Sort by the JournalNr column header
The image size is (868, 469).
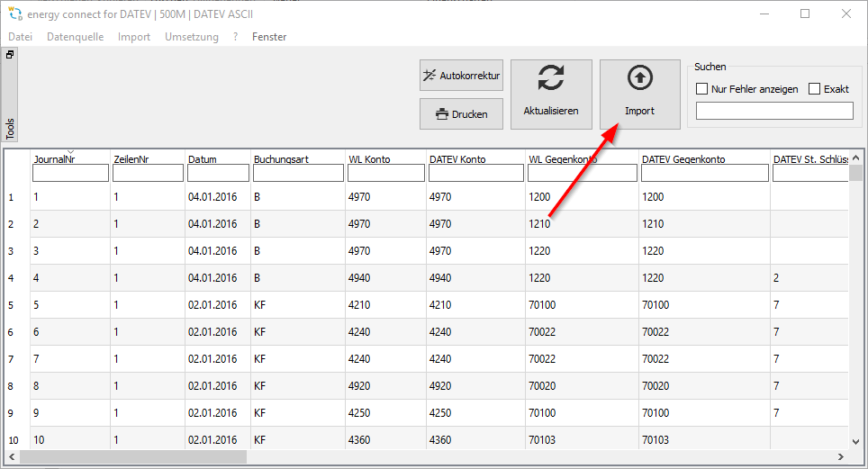coord(54,159)
